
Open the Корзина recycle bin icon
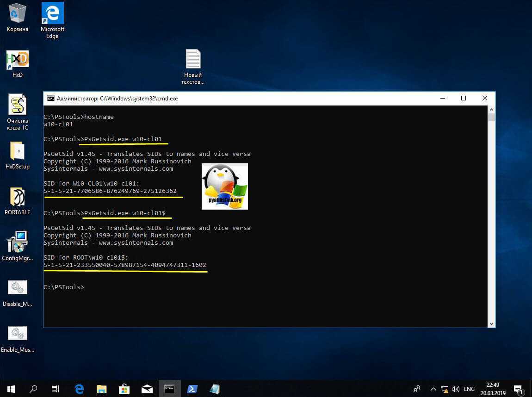point(18,14)
